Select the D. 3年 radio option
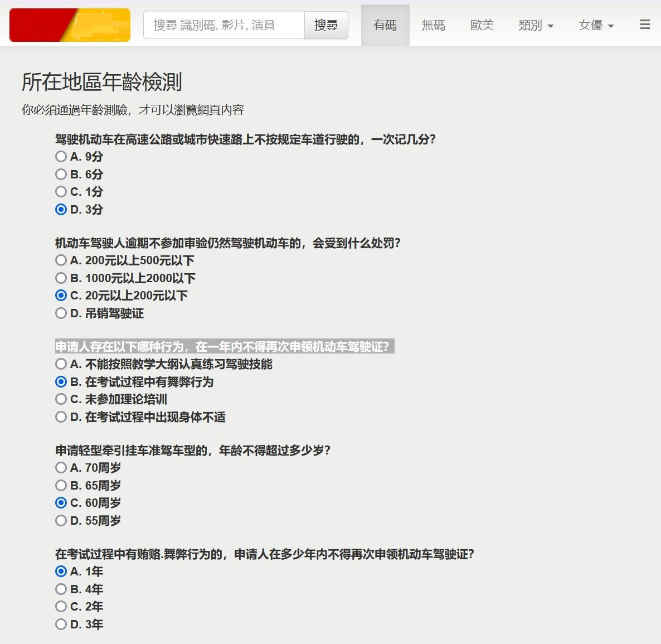 (x=61, y=624)
